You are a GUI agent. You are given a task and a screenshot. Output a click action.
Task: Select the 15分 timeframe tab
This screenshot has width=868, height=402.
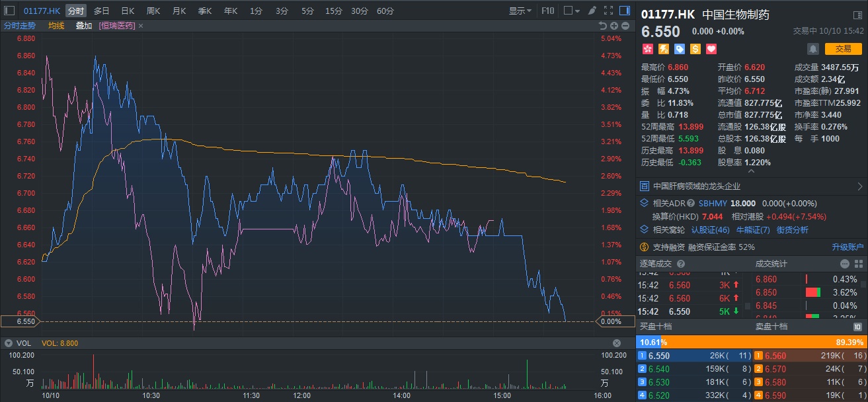[333, 11]
